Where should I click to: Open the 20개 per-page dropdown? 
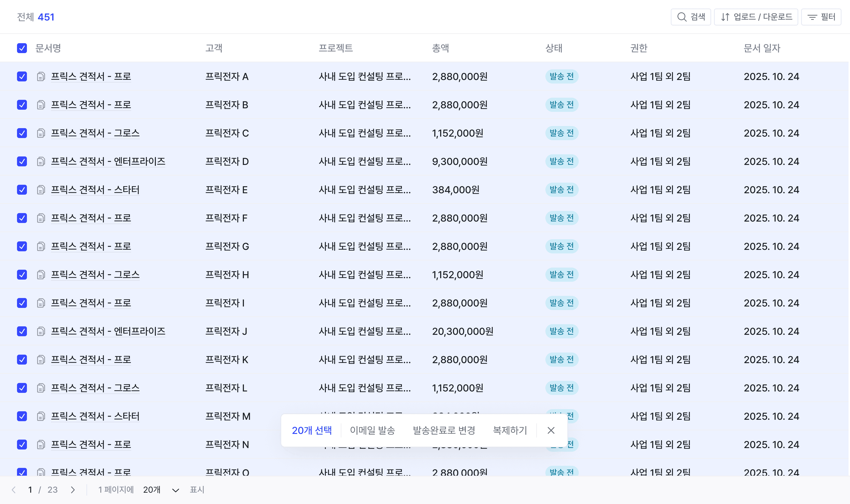(152, 490)
